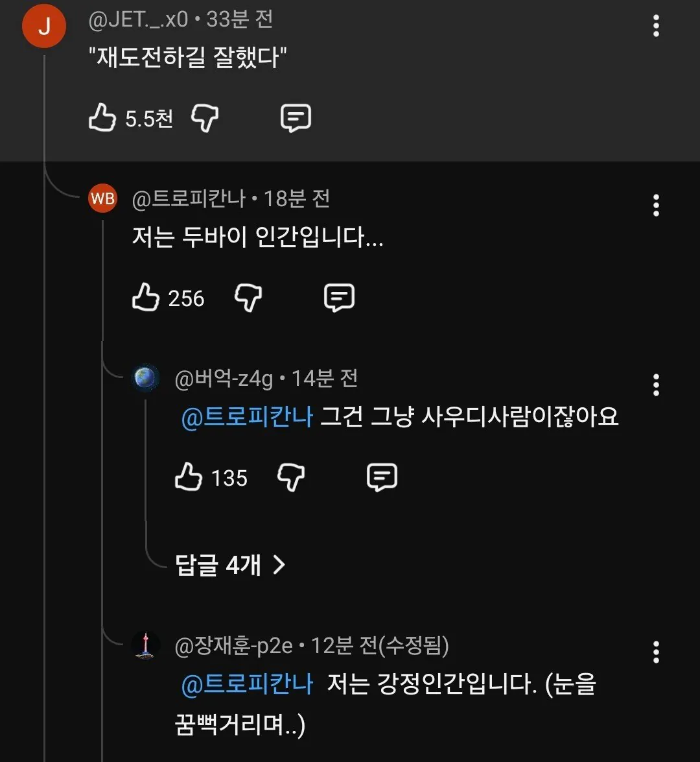Expand the "답글 4개" replies

(230, 566)
